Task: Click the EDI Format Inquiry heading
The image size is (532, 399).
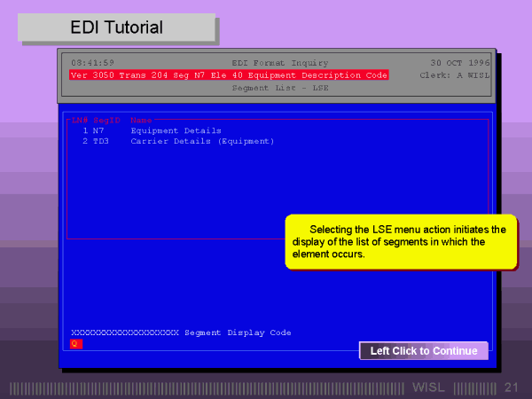Action: tap(279, 63)
